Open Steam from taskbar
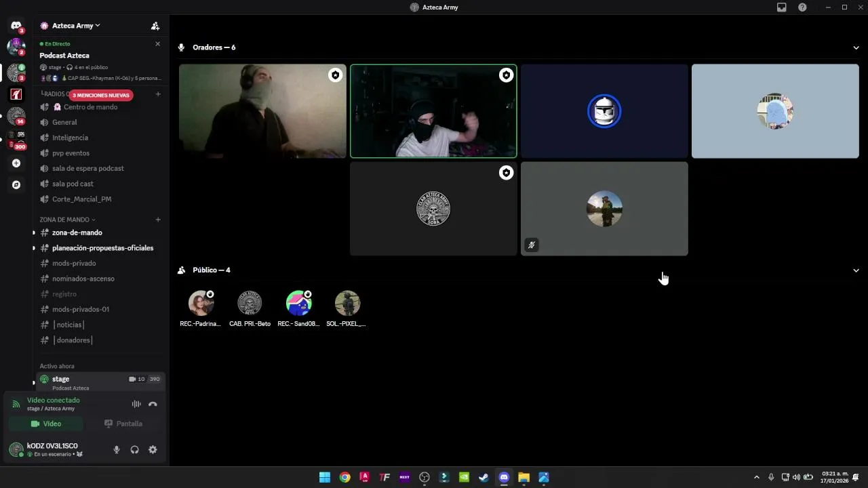This screenshot has width=868, height=488. tap(484, 477)
